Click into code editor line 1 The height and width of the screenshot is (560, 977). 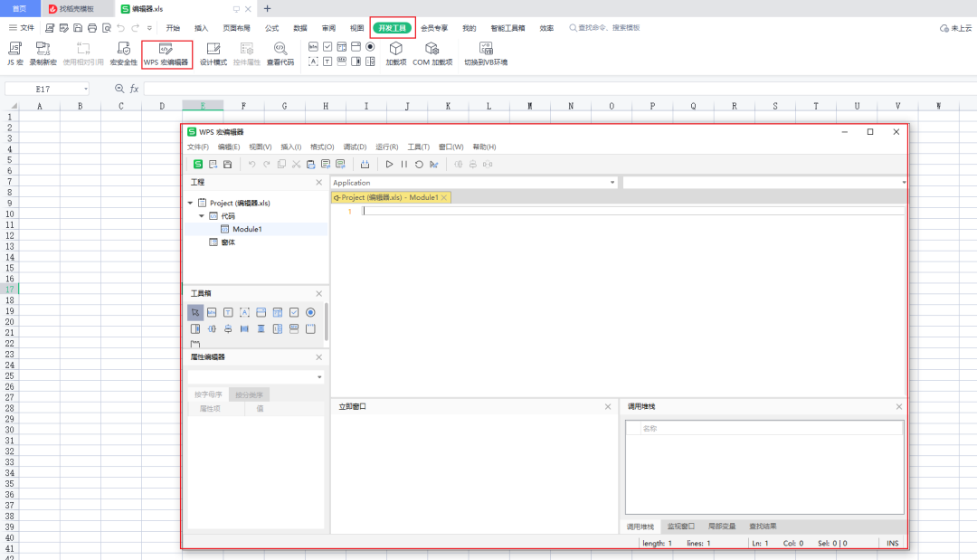pyautogui.click(x=632, y=211)
